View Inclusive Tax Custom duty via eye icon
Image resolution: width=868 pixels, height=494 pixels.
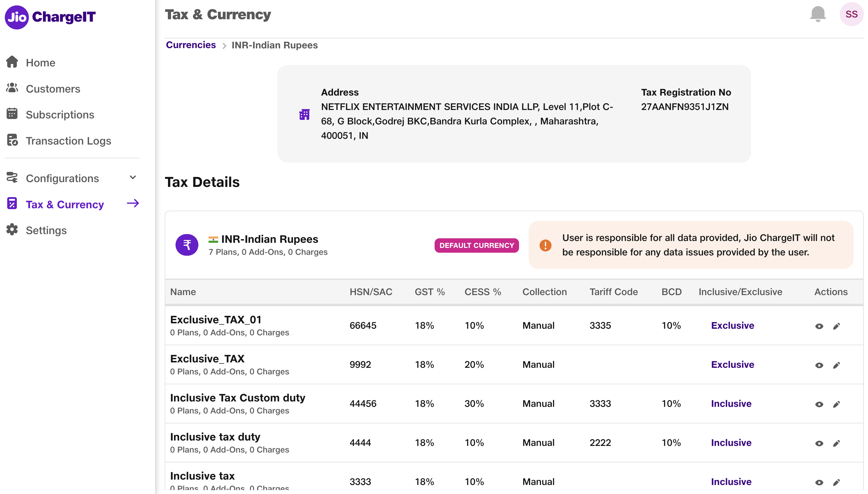[x=819, y=404]
